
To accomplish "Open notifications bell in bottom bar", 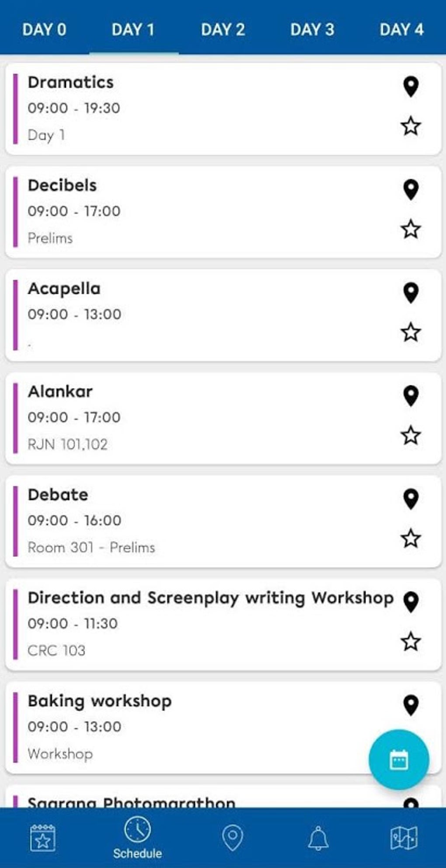I will pyautogui.click(x=318, y=838).
